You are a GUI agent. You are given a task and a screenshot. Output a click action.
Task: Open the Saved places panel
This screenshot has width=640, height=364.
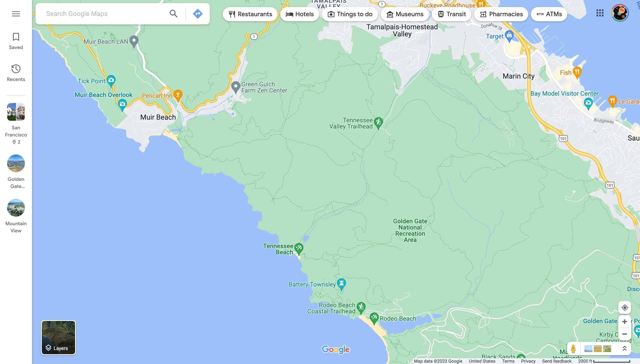click(x=16, y=41)
